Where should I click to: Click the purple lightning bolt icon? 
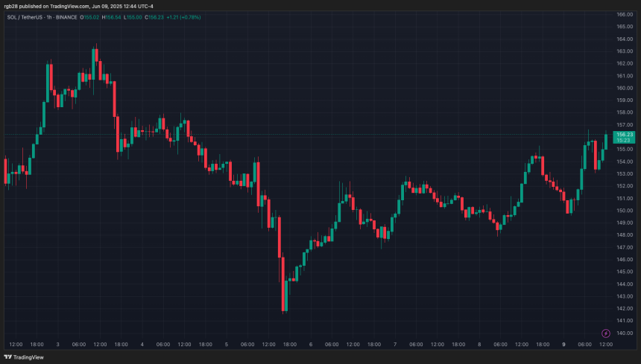click(x=605, y=332)
